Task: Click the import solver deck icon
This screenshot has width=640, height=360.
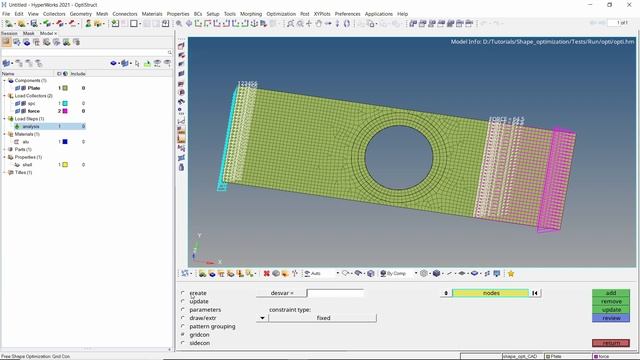Action: (47, 24)
